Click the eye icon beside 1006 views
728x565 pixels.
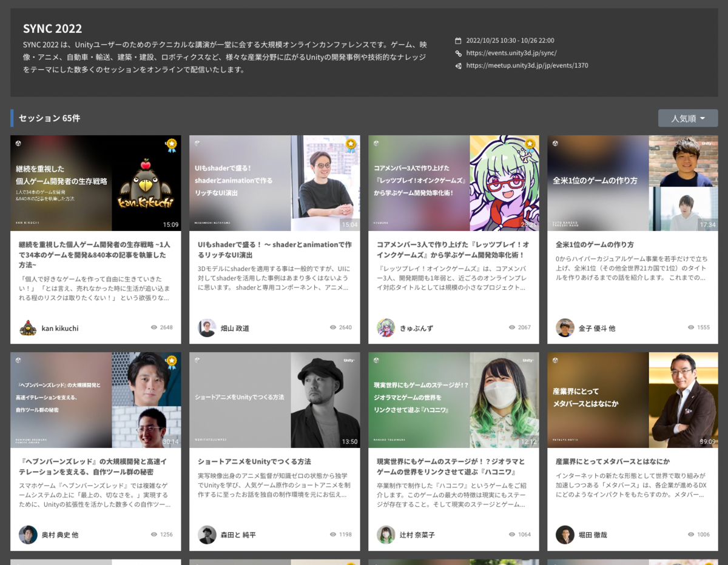coord(691,535)
